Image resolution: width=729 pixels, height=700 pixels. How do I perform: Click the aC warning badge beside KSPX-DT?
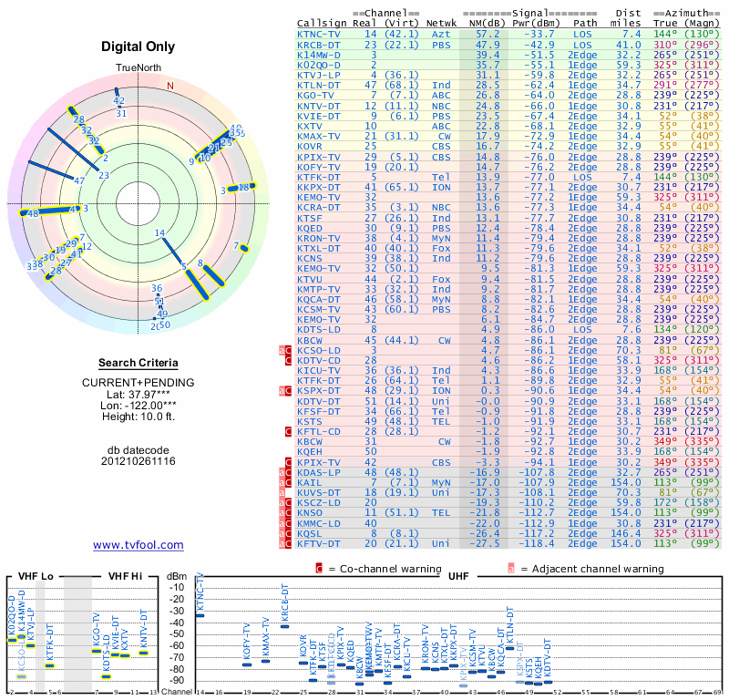pos(285,391)
